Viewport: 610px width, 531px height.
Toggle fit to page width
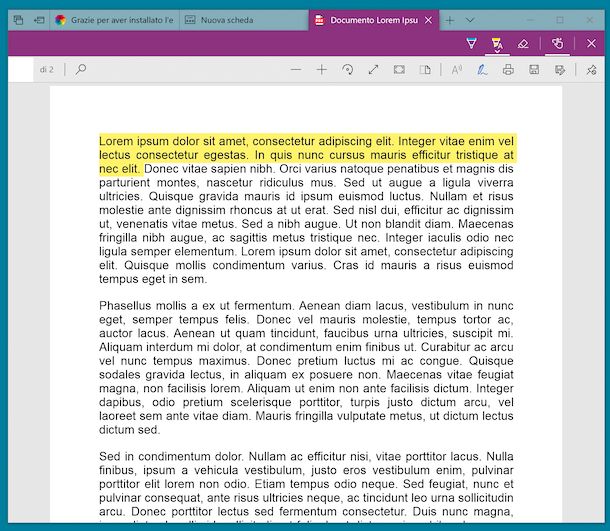pos(399,70)
